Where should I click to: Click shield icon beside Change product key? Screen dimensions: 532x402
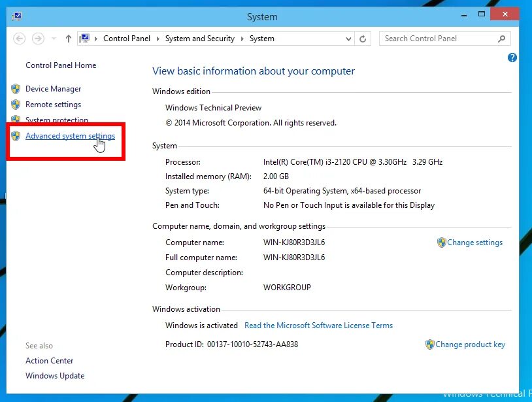(430, 344)
